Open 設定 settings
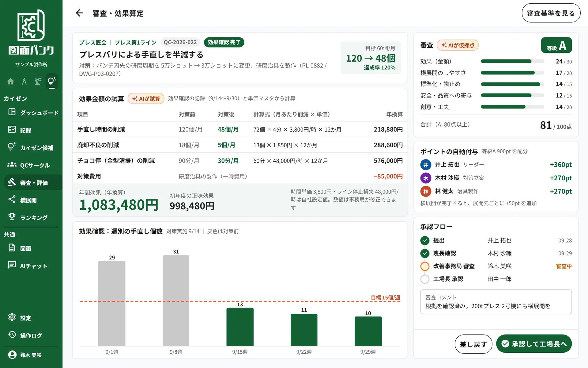 (33, 318)
